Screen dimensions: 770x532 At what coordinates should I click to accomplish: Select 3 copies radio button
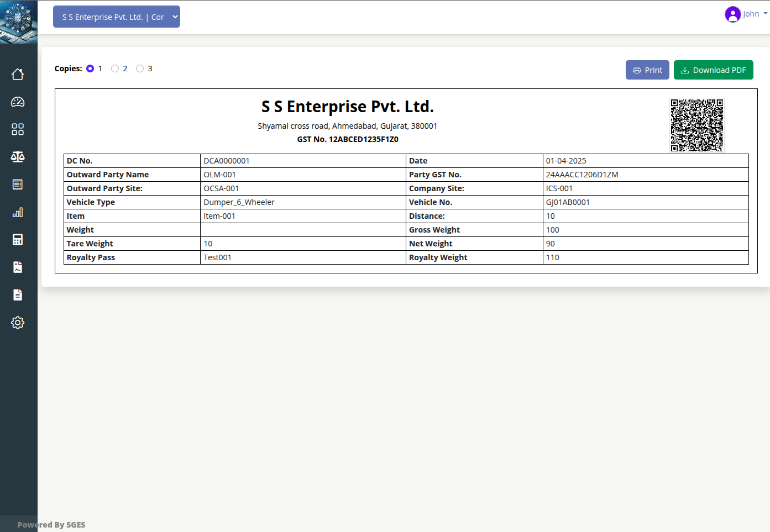click(x=140, y=69)
